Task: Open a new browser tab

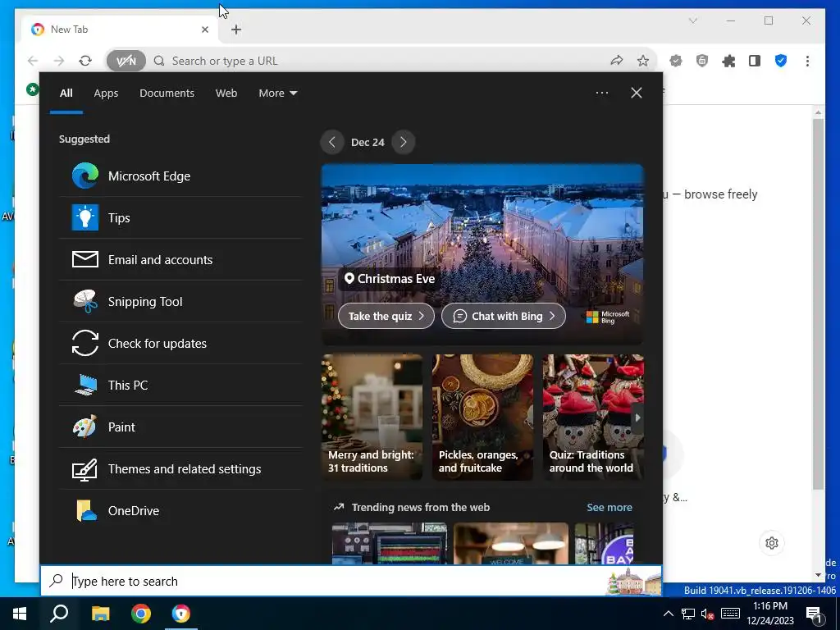Action: point(236,30)
